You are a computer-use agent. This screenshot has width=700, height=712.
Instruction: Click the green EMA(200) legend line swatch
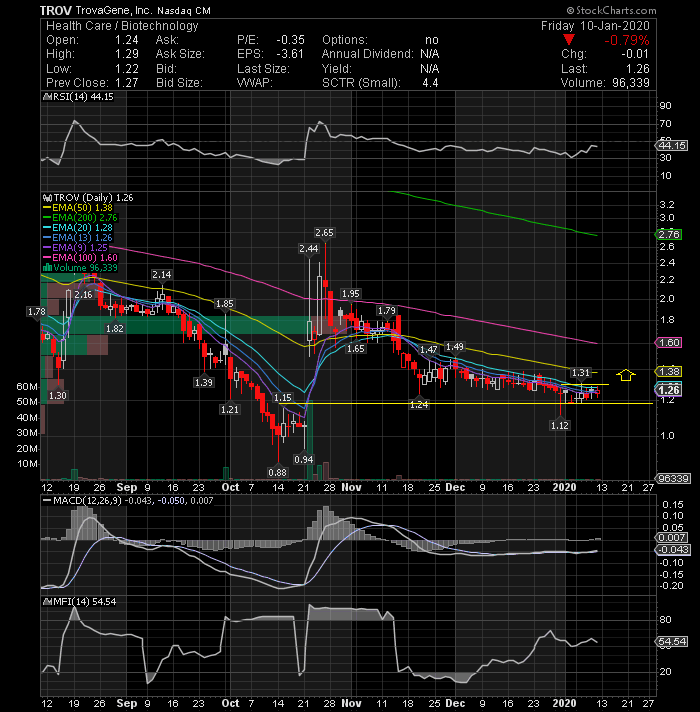tap(47, 218)
